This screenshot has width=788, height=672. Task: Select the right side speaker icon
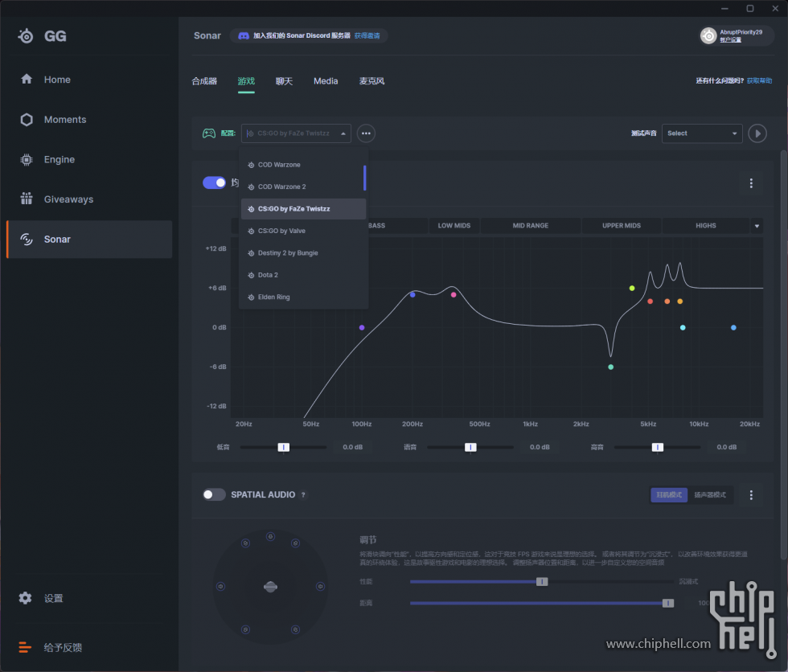coord(320,586)
